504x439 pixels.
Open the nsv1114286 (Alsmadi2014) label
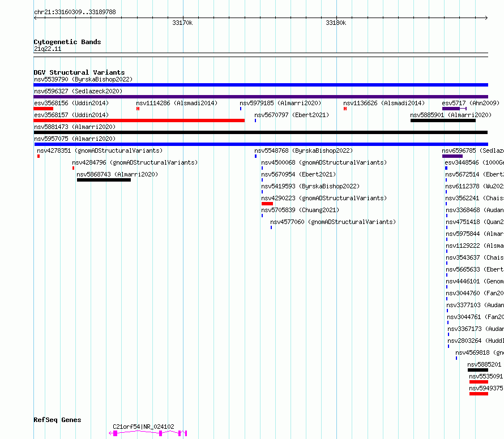pos(177,103)
